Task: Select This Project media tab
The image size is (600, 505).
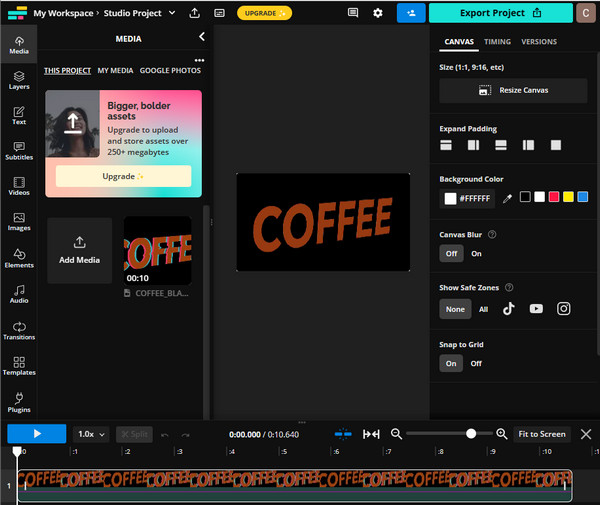Action: (x=67, y=70)
